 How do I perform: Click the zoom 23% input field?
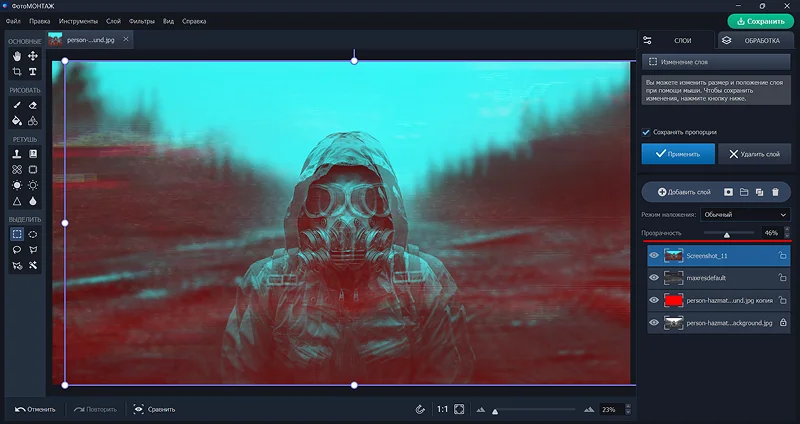point(611,409)
